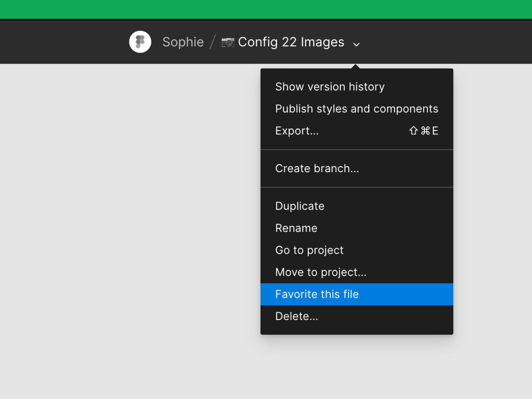The image size is (532, 399).
Task: Click the green banner at the top
Action: tap(266, 9)
